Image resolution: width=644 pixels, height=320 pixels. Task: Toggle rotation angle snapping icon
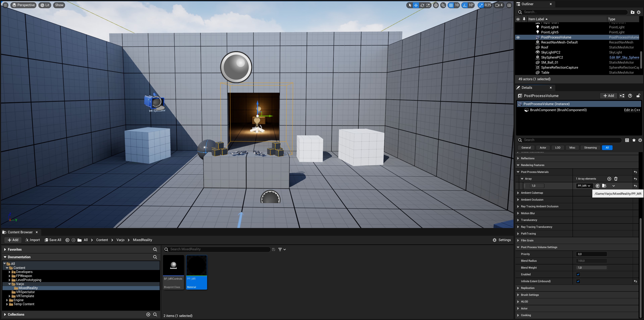click(x=465, y=5)
